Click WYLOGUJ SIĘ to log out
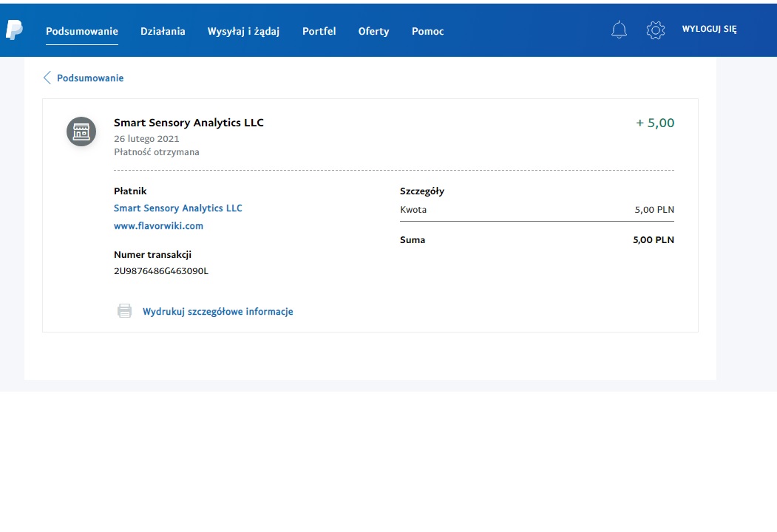The image size is (777, 532). pos(709,29)
